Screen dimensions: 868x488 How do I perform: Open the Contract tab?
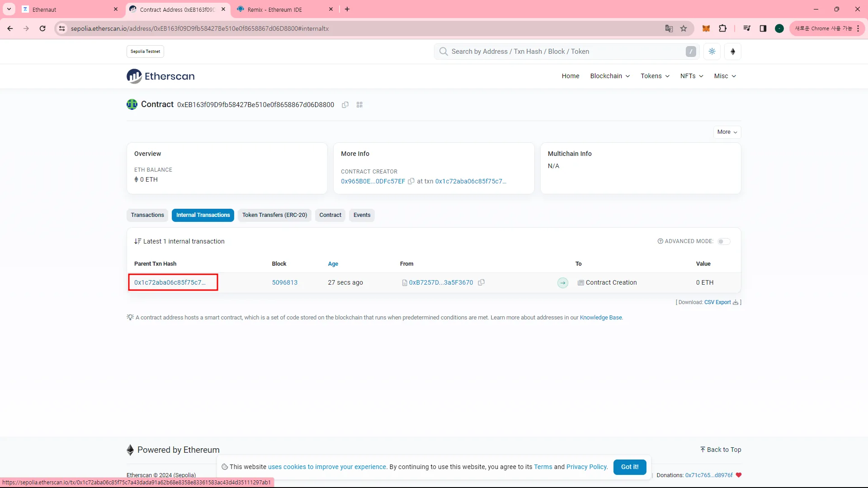coord(330,215)
